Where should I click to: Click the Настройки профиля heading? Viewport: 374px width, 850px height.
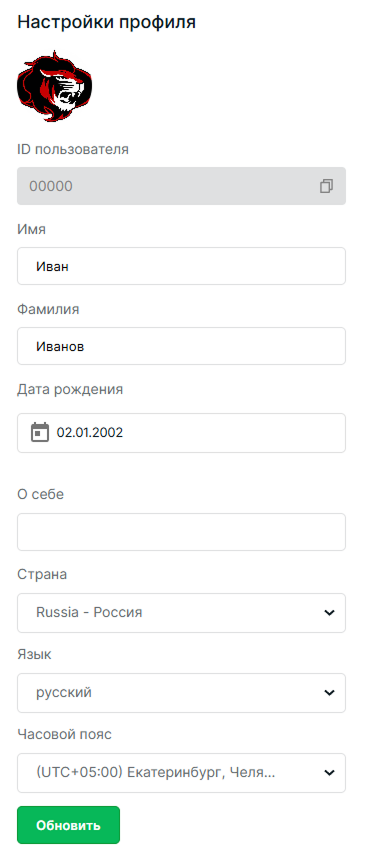(x=106, y=22)
